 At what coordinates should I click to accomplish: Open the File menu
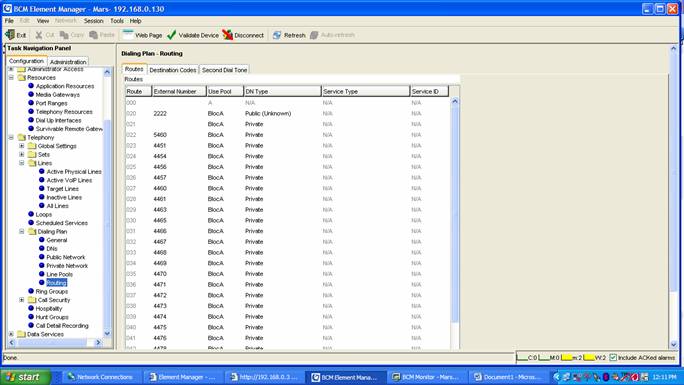[x=9, y=20]
